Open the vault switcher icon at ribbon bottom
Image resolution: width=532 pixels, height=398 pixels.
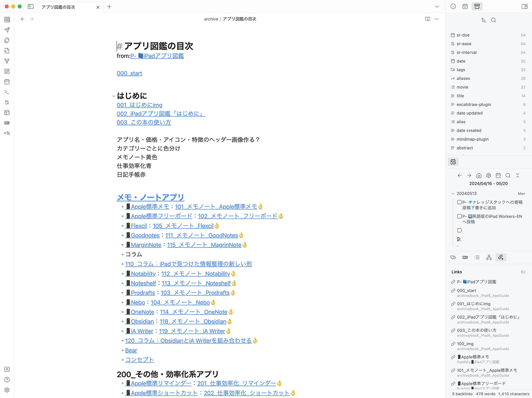(x=7, y=369)
